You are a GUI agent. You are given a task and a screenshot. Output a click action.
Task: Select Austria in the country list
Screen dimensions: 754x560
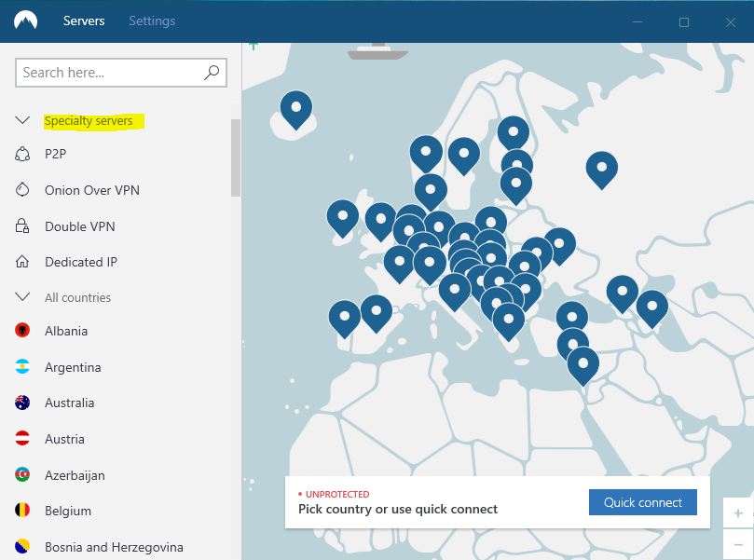(64, 440)
